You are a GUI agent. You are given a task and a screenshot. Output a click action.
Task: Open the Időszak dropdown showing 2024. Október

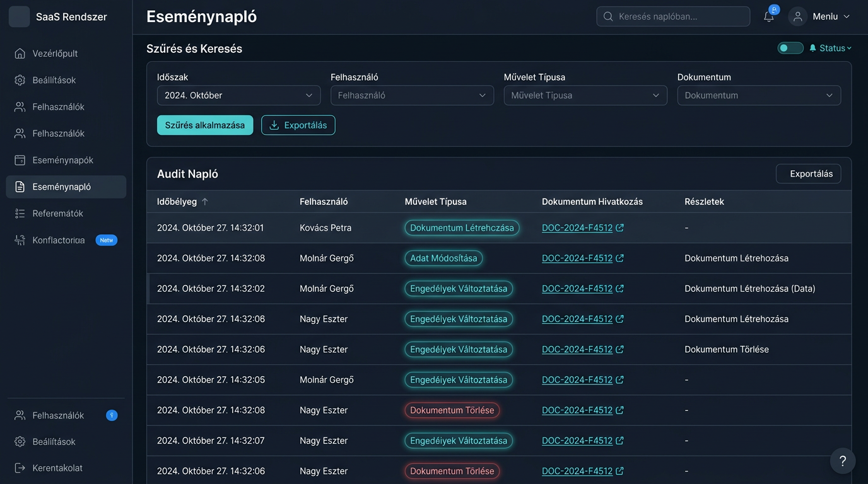click(x=238, y=95)
